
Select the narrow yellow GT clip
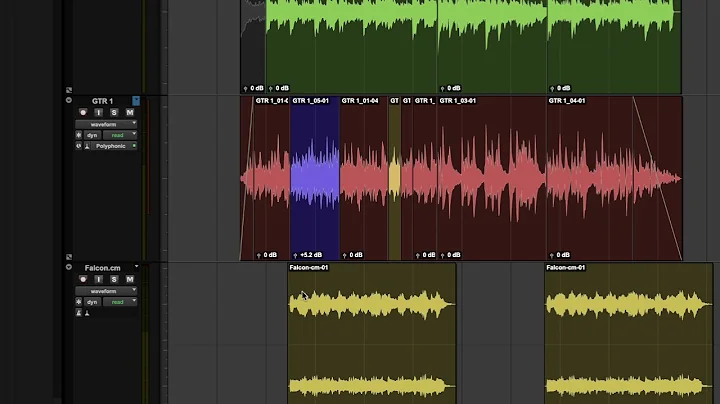click(x=394, y=178)
